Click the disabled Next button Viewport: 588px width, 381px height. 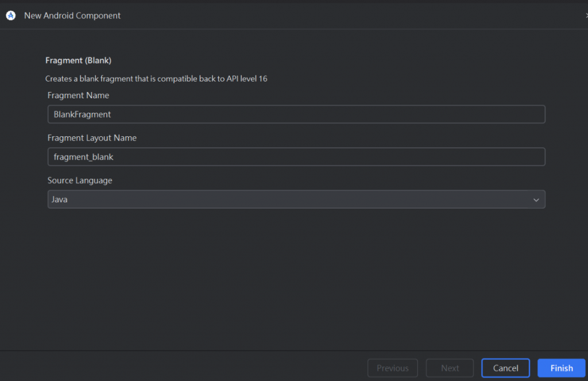(450, 368)
